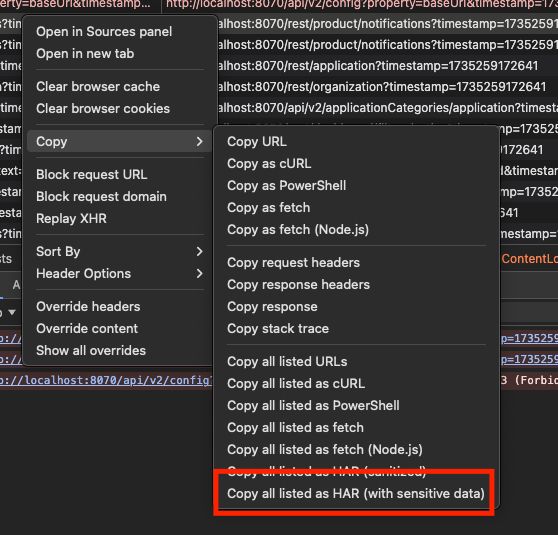Choose Copy all listed URLs
Image resolution: width=558 pixels, height=535 pixels.
287,362
